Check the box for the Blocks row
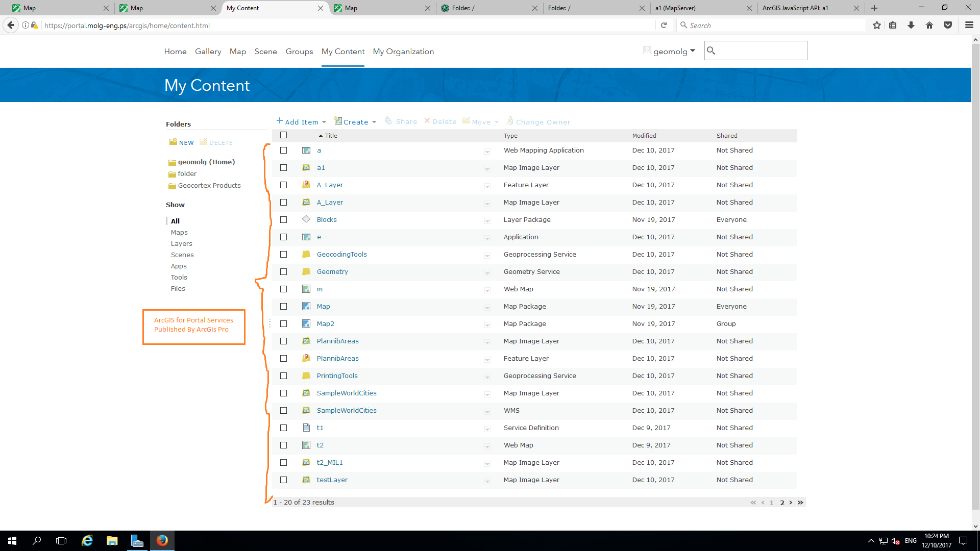Screen dimensions: 980x551 coord(284,220)
